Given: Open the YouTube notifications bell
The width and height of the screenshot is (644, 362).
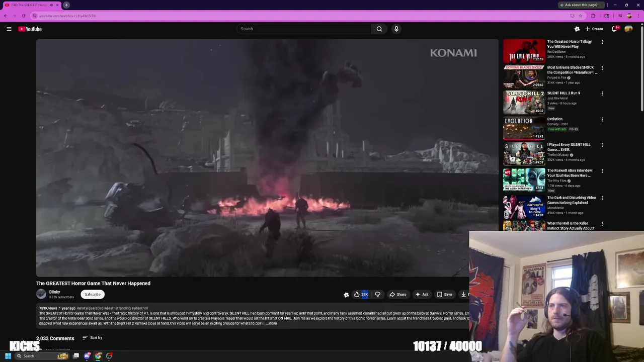Looking at the screenshot, I should coord(614,29).
